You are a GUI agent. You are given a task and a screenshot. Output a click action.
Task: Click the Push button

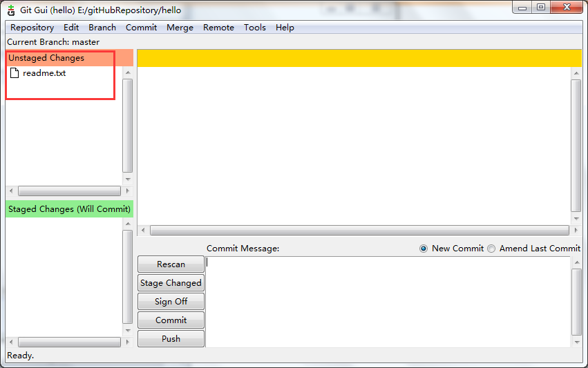click(171, 339)
